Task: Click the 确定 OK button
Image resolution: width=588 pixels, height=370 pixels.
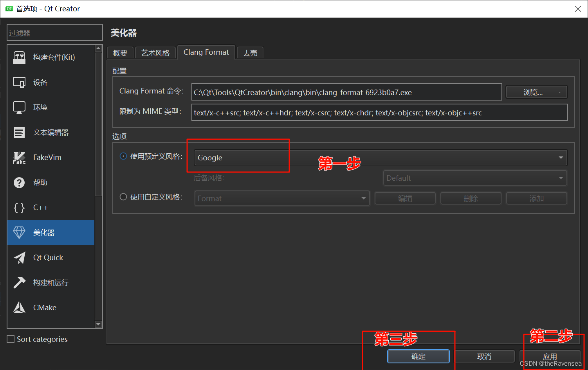Action: (x=418, y=356)
